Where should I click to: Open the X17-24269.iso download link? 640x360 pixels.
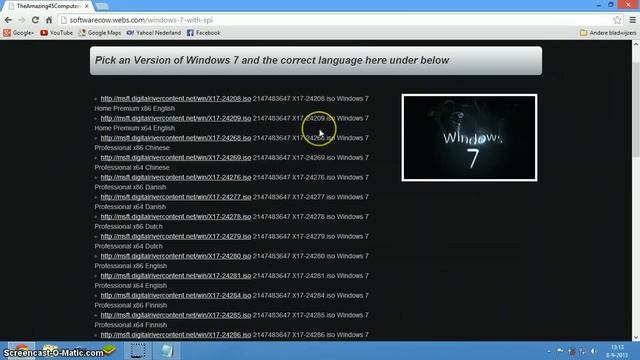176,158
